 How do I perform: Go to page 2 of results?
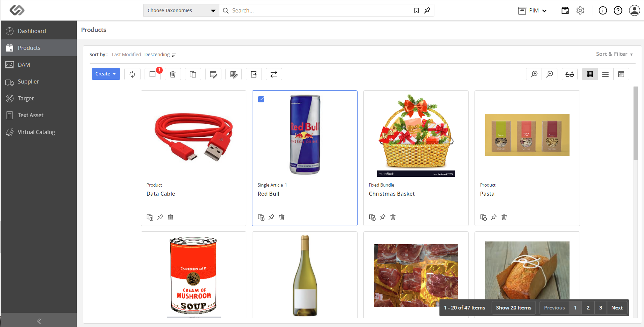click(x=588, y=308)
